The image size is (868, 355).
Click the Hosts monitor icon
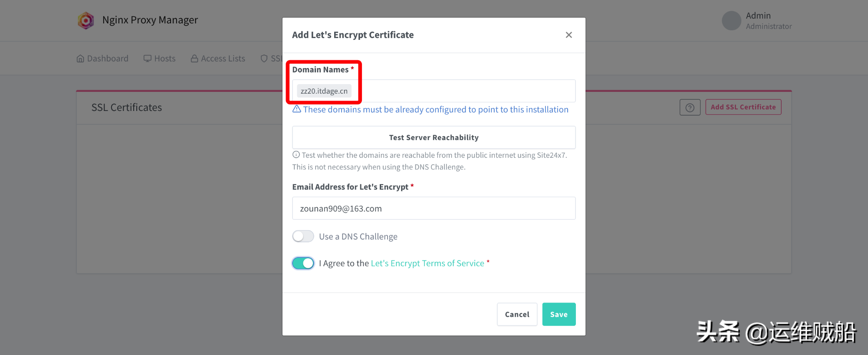[148, 59]
